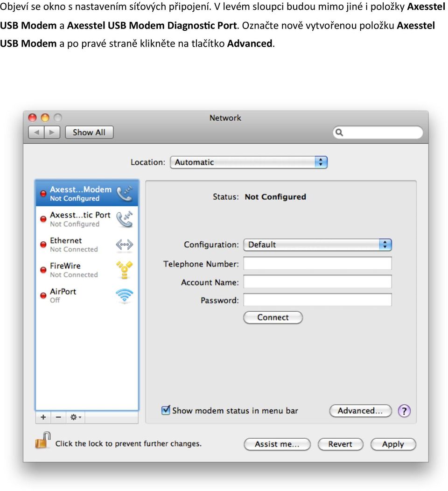Click the magnifier icon in search
This screenshot has width=448, height=491.
tap(339, 133)
